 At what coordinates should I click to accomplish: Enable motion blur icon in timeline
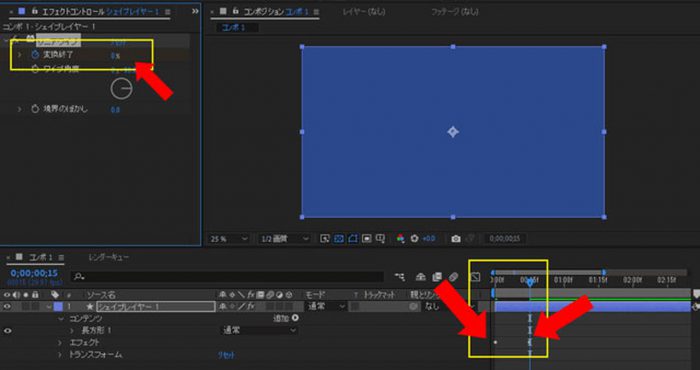tap(454, 277)
